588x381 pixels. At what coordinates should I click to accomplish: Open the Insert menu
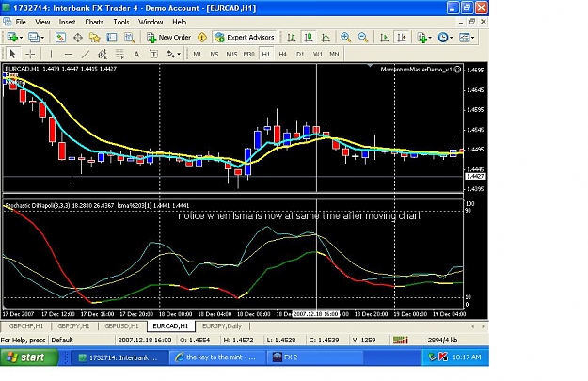tap(67, 22)
